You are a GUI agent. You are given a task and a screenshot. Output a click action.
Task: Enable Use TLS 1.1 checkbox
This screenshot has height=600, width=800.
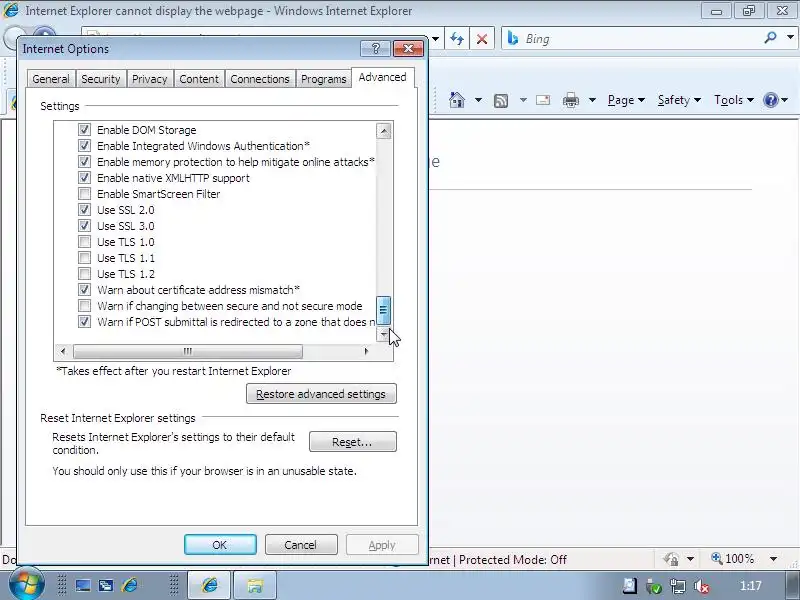(85, 258)
